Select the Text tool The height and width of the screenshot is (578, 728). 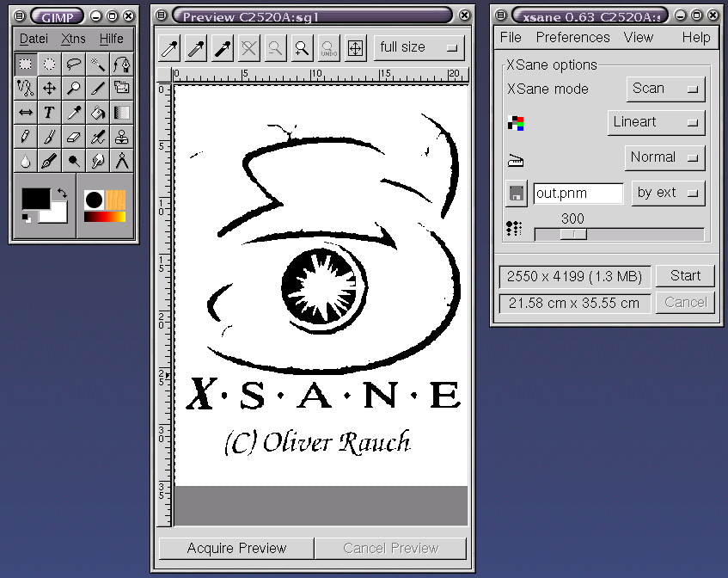pos(50,113)
